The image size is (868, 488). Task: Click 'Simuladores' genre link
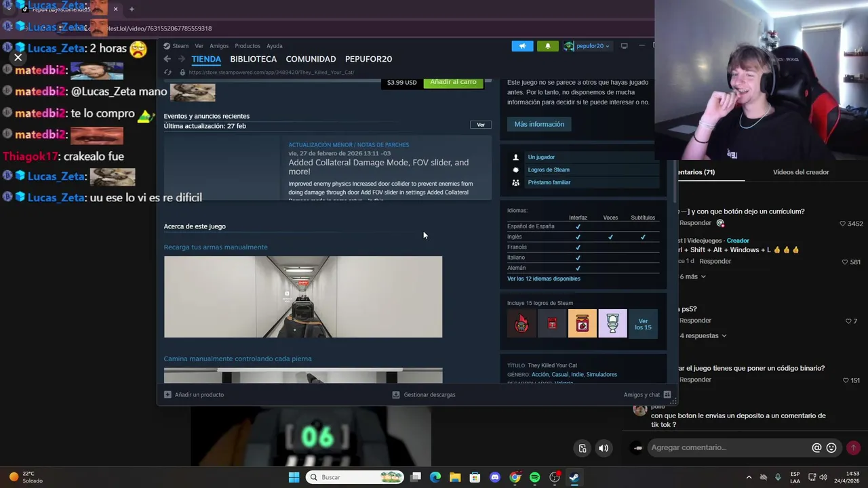[x=601, y=374]
